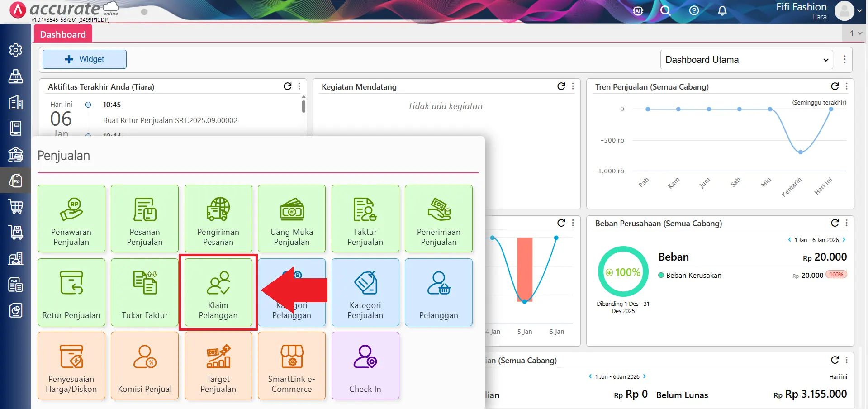Open notifications bell icon
Image resolution: width=868 pixels, height=409 pixels.
pos(722,11)
